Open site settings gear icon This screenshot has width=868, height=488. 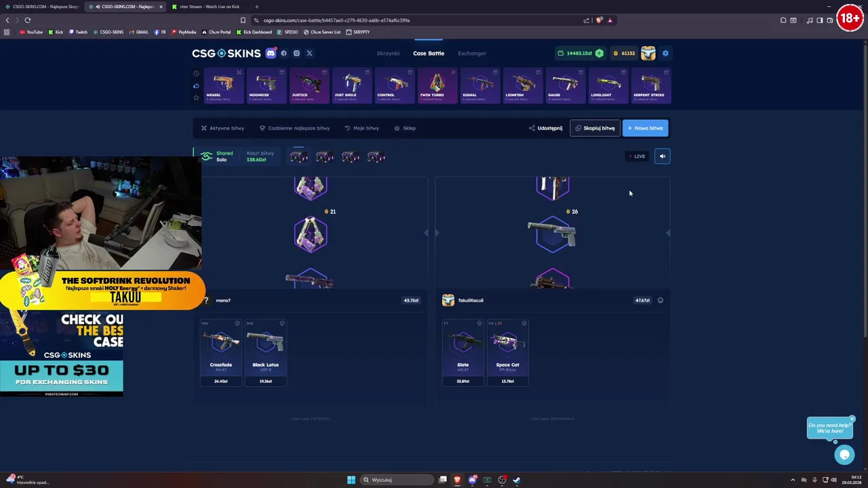tap(665, 53)
